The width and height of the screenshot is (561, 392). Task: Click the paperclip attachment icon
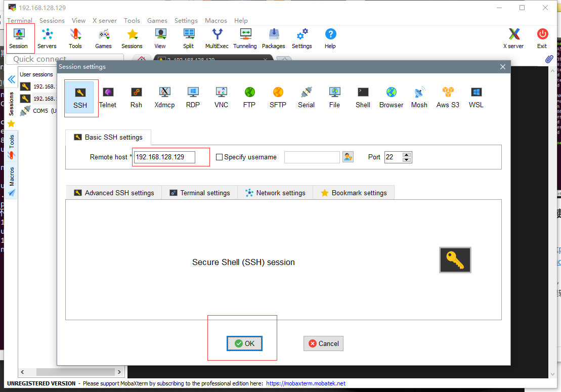coord(549,59)
